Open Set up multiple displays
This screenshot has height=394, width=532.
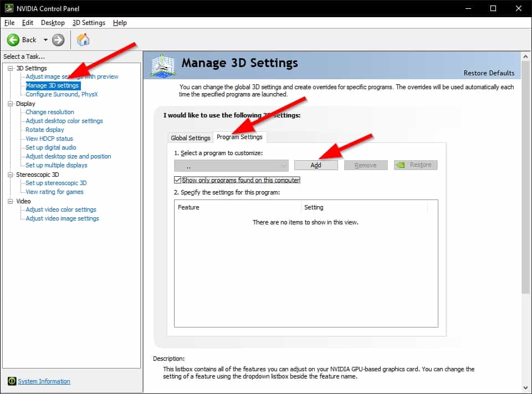pos(57,165)
